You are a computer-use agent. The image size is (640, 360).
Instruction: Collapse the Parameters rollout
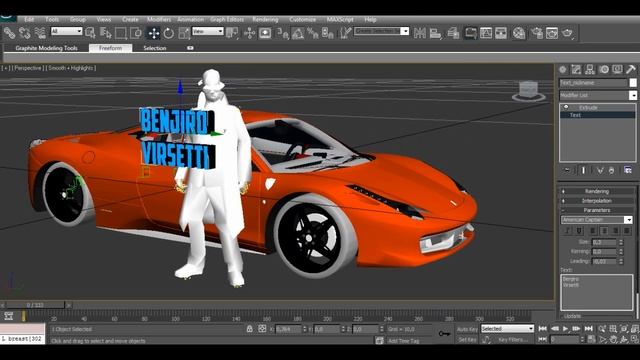tap(596, 210)
